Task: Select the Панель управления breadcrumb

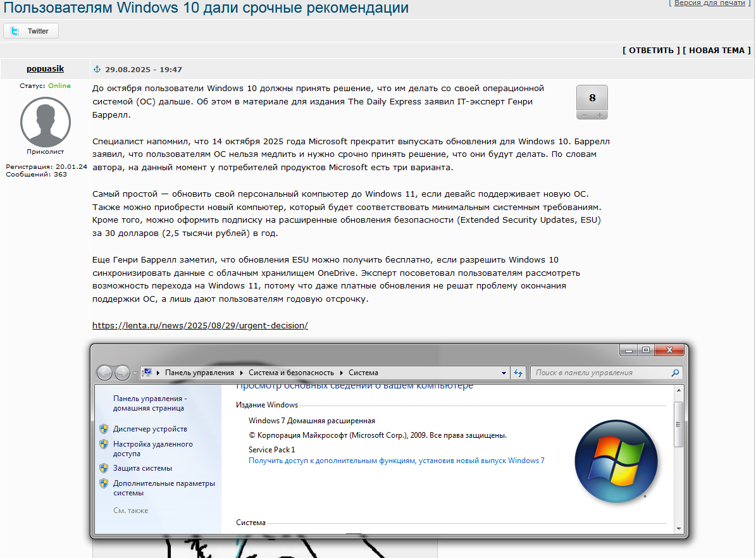Action: tap(199, 373)
